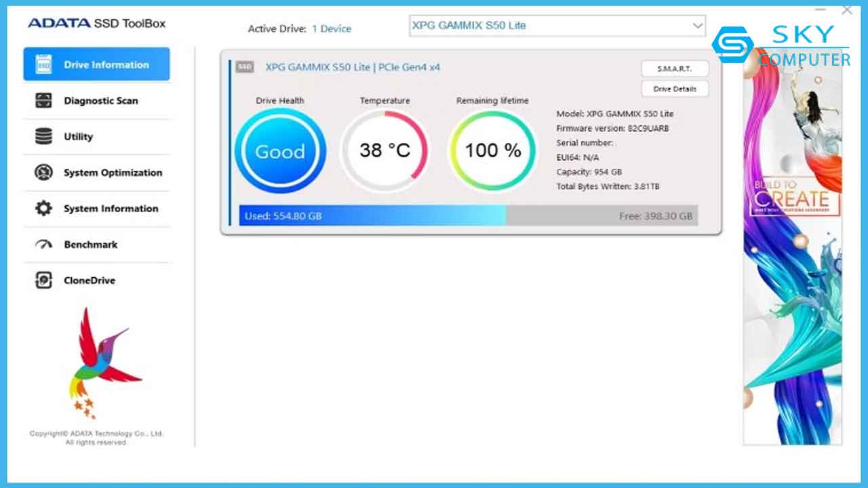The height and width of the screenshot is (488, 868).
Task: Open the CloneDrive section
Action: 96,280
